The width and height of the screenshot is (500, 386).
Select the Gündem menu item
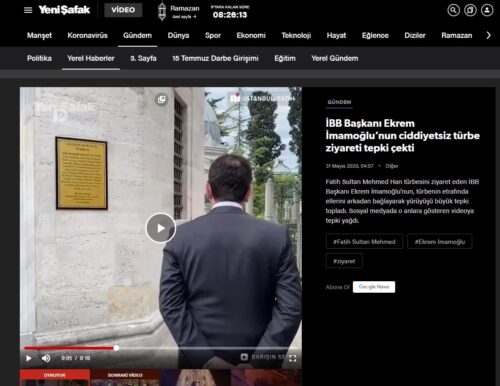pos(137,35)
